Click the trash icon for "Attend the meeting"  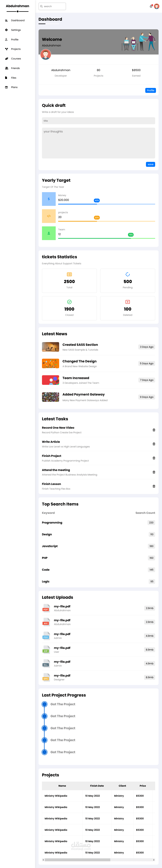[x=154, y=472]
